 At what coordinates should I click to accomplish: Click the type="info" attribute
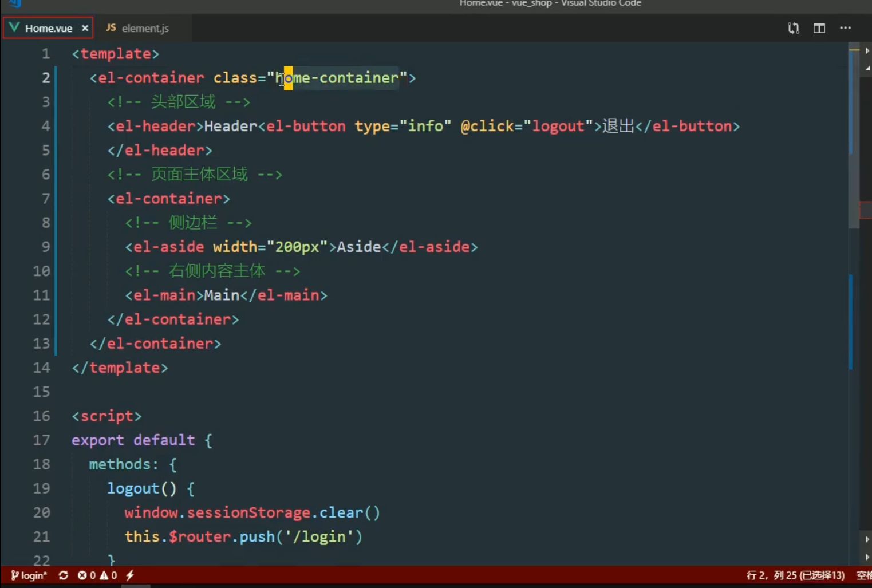[403, 126]
